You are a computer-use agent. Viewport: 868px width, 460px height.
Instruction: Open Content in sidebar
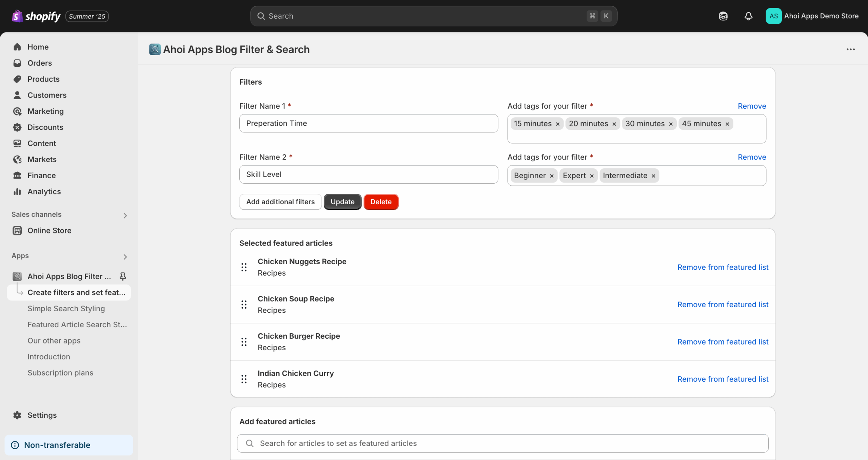pyautogui.click(x=69, y=144)
